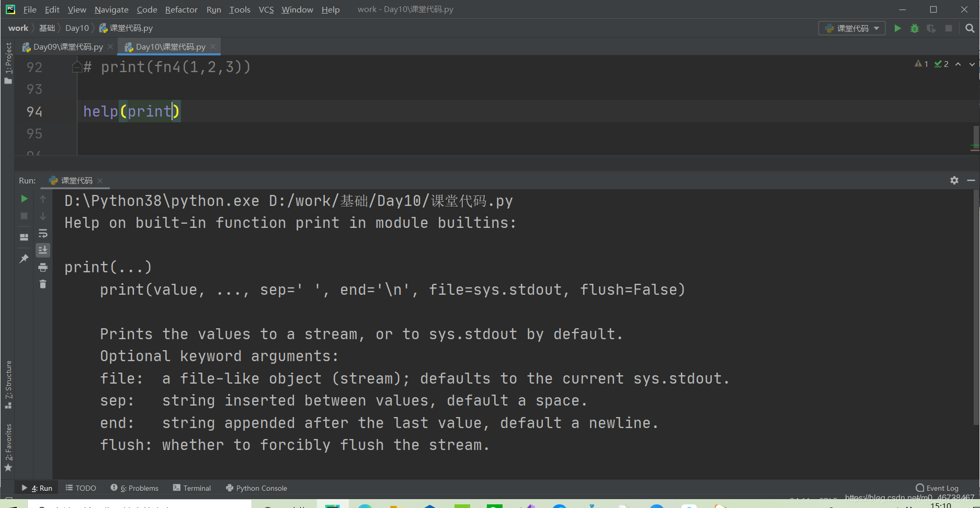Clear all console output with the trash icon
980x508 pixels.
tap(43, 284)
